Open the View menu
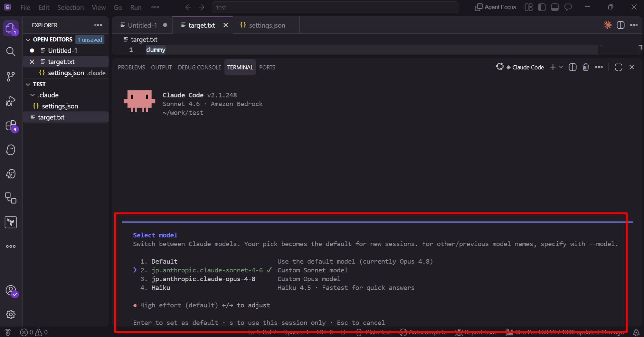644x337 pixels. [x=99, y=7]
